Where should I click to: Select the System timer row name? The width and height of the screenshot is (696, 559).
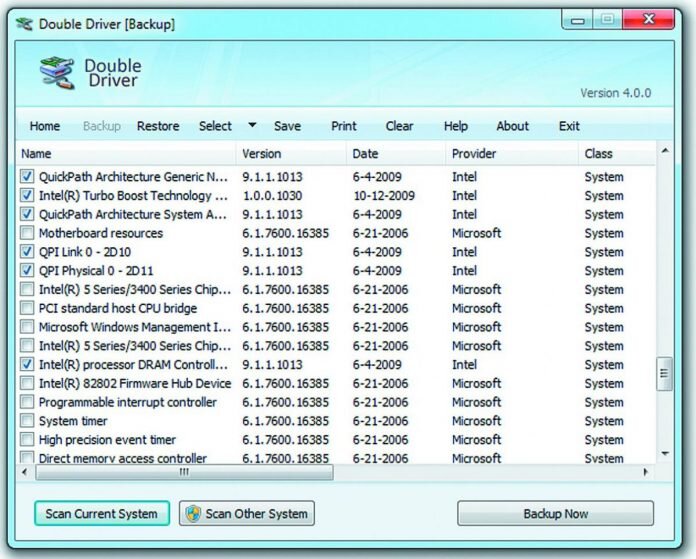(73, 421)
